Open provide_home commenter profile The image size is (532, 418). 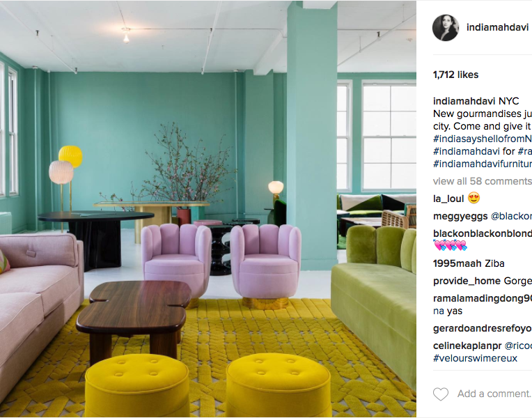click(467, 281)
